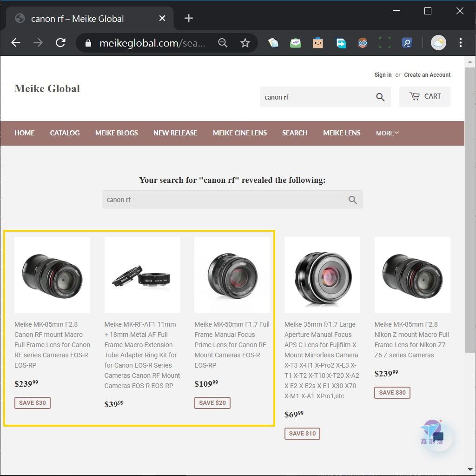Screen dimensions: 476x476
Task: Reload the current page
Action: (x=60, y=42)
